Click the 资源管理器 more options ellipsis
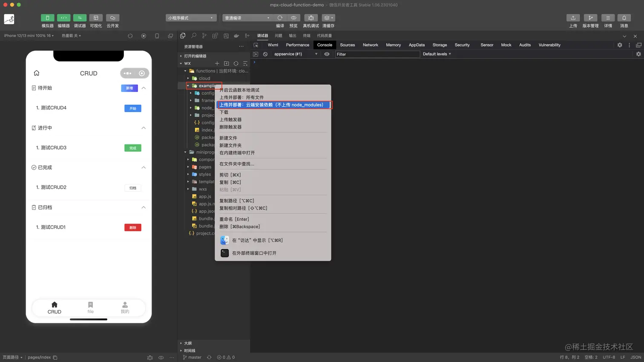The height and width of the screenshot is (362, 644). [241, 46]
